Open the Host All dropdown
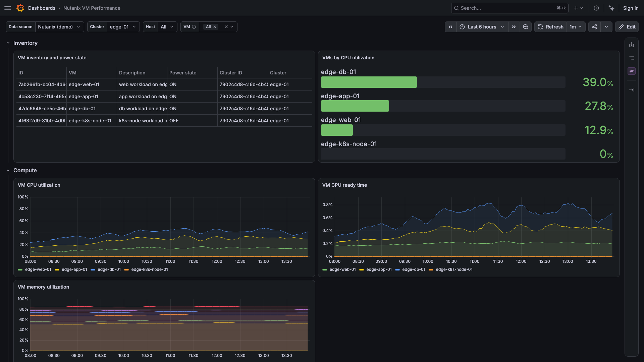Image resolution: width=644 pixels, height=362 pixels. 167,27
